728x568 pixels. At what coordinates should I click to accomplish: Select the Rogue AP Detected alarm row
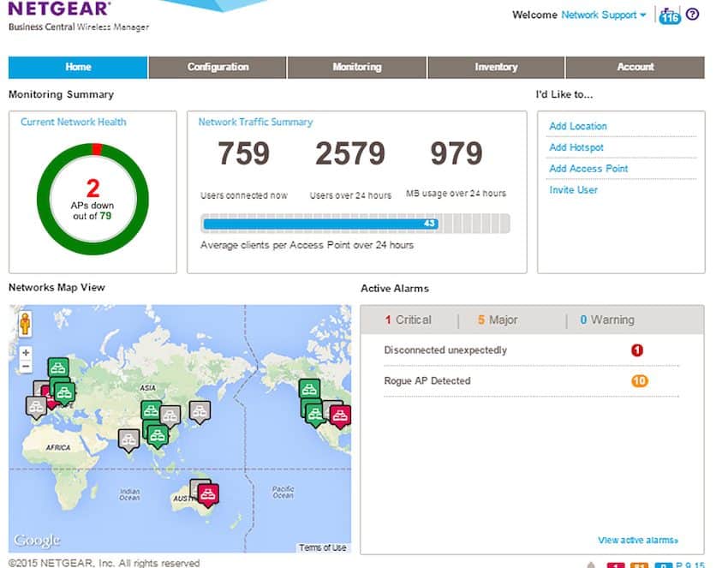click(531, 381)
